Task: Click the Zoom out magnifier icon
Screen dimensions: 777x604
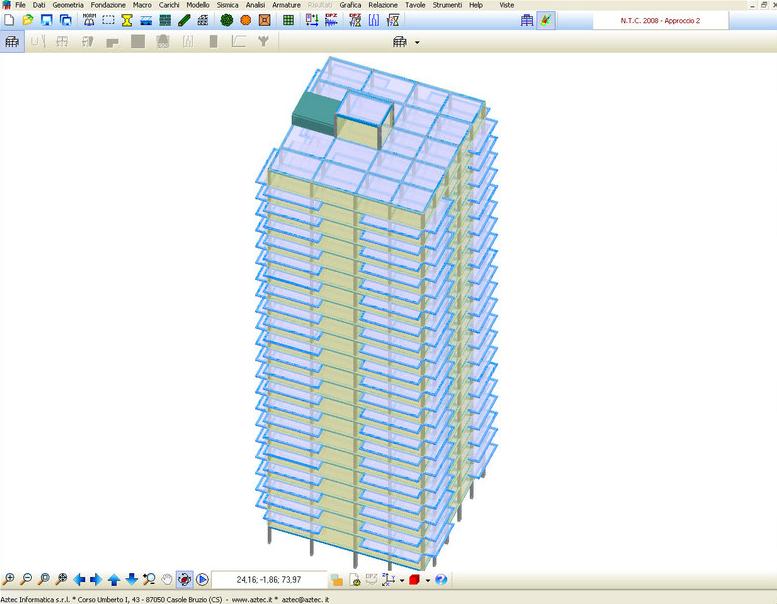Action: pos(27,579)
